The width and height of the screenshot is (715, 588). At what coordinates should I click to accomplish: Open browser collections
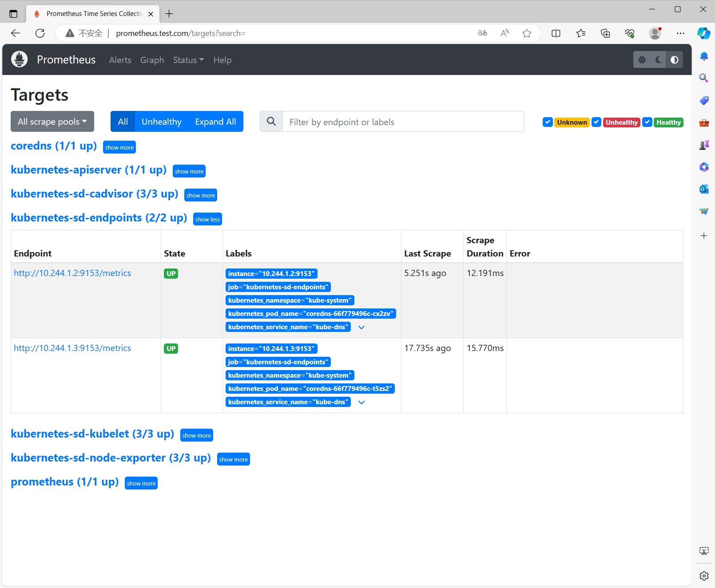(x=605, y=33)
